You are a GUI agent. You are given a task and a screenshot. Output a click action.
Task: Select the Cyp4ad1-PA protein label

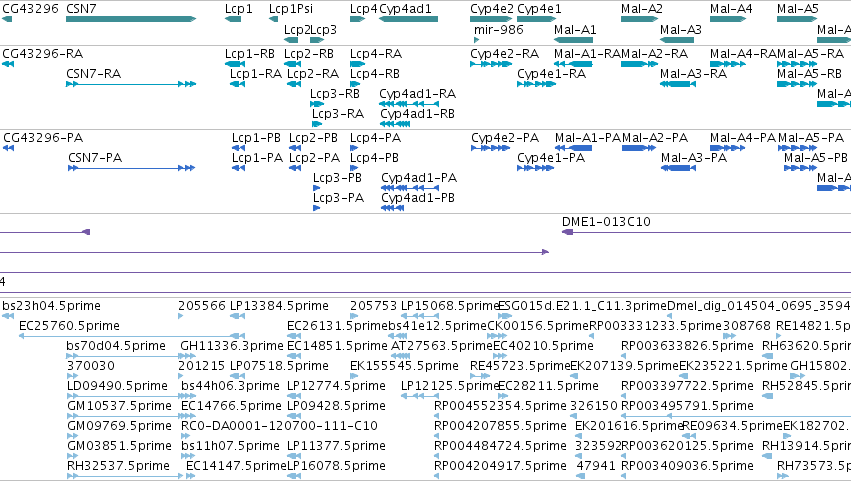[419, 178]
